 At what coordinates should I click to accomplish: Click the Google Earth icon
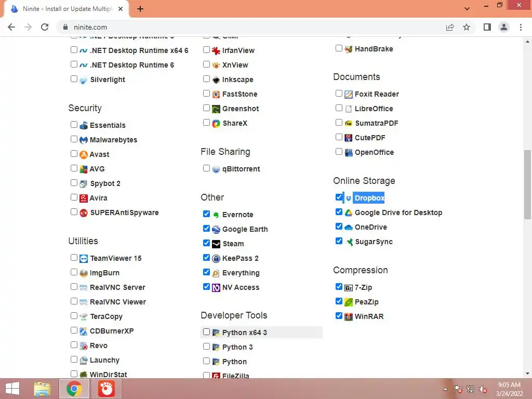[x=216, y=229]
